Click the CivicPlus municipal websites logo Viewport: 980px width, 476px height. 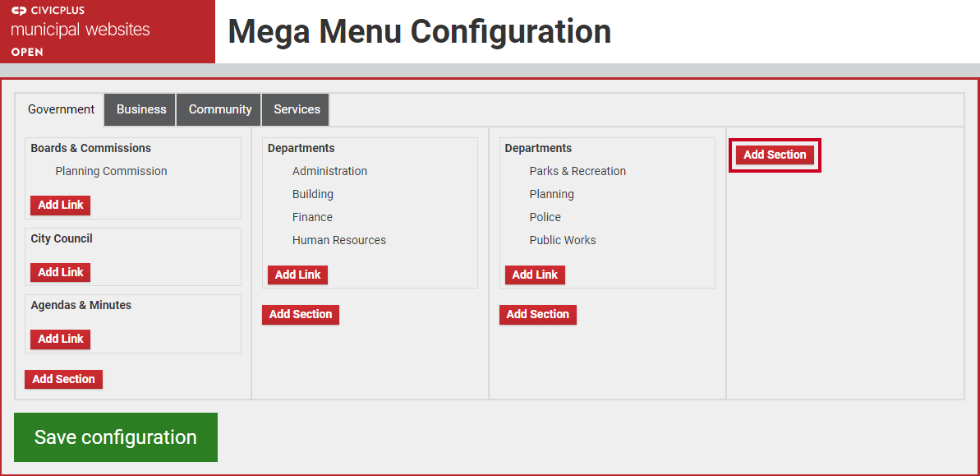(108, 31)
